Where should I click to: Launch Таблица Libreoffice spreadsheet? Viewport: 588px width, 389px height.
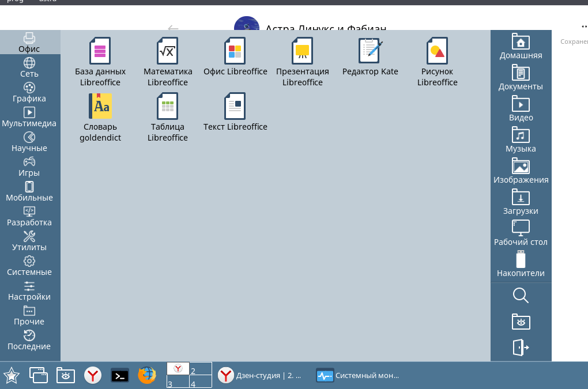pyautogui.click(x=168, y=117)
